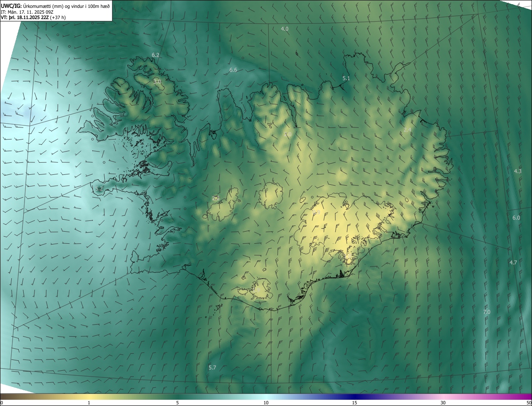The height and width of the screenshot is (406, 532).
Task: Click the colour scale tick label 15
Action: pos(355,403)
